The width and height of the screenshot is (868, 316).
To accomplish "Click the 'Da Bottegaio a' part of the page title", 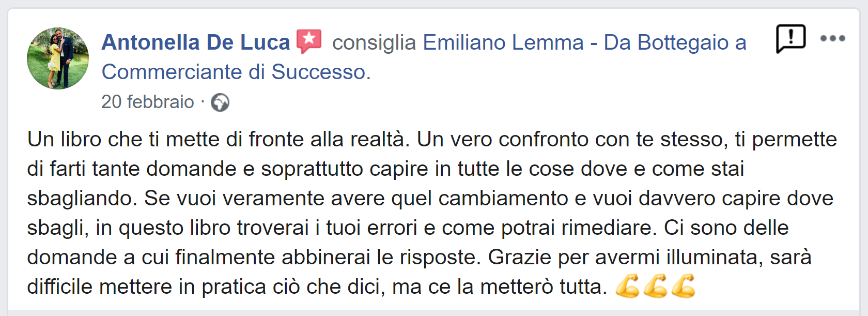I will pyautogui.click(x=675, y=42).
